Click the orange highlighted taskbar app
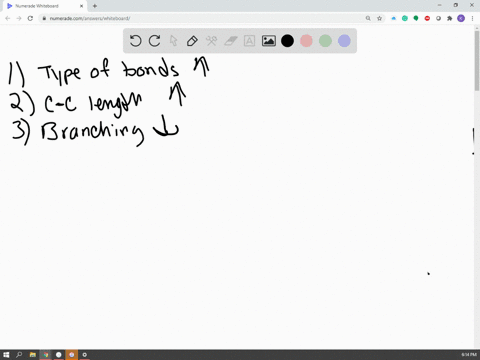Image resolution: width=480 pixels, height=360 pixels. coord(72,355)
